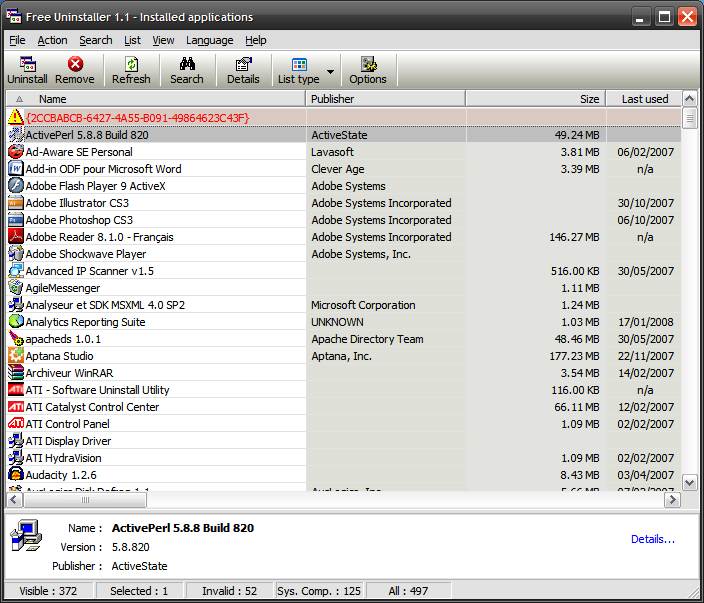Viewport: 704px width, 603px height.
Task: Click vertical scrollbar down arrow
Action: tap(690, 483)
